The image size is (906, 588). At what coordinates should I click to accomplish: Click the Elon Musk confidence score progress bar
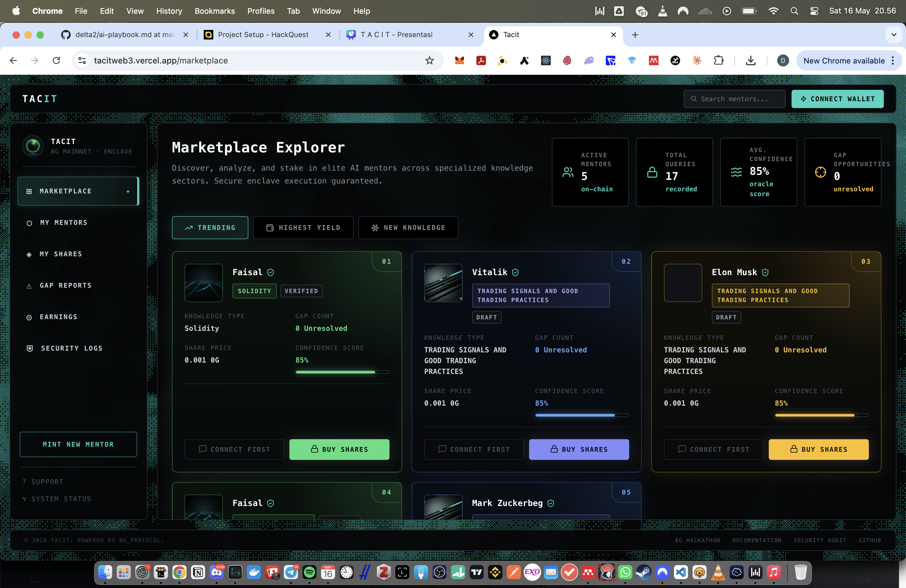click(822, 415)
